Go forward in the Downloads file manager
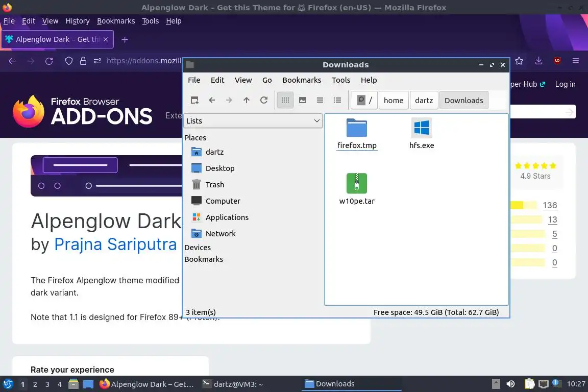 [229, 100]
